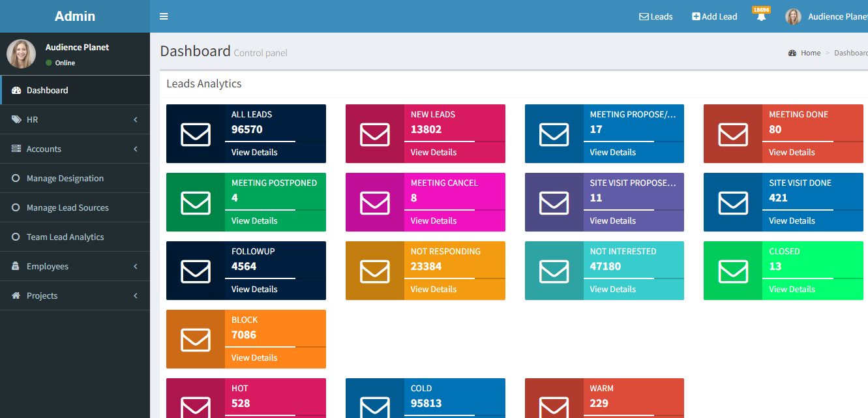Expand the HR menu chevron

136,120
